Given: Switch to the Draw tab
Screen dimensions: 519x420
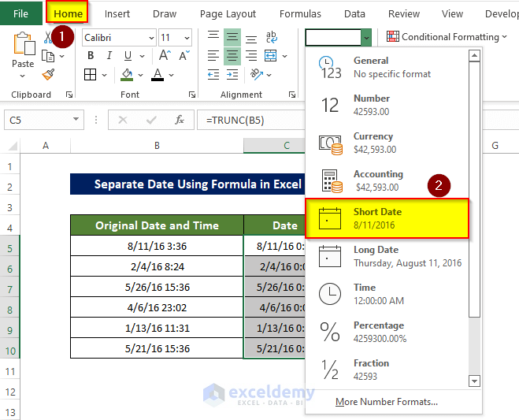Looking at the screenshot, I should 165,14.
